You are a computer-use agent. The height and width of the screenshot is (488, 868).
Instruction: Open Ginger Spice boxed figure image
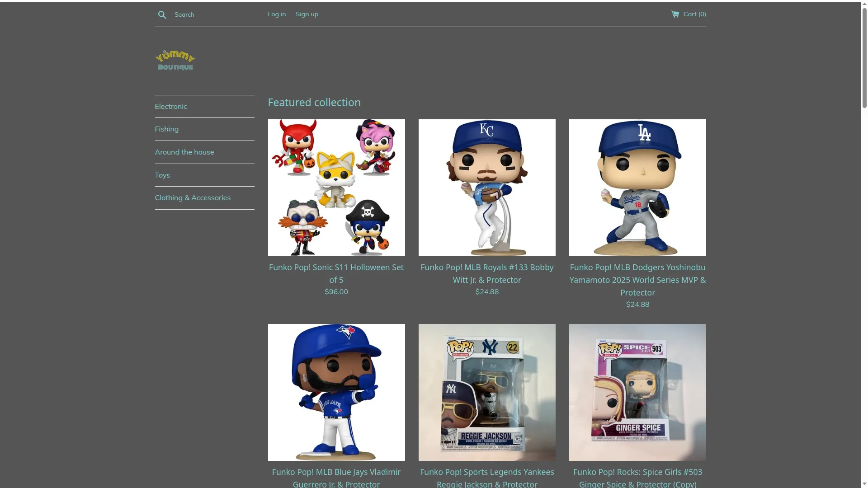[x=637, y=392]
